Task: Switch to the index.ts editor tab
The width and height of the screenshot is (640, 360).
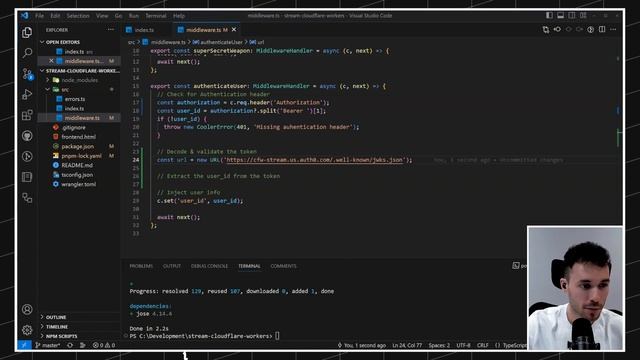Action: pos(145,30)
